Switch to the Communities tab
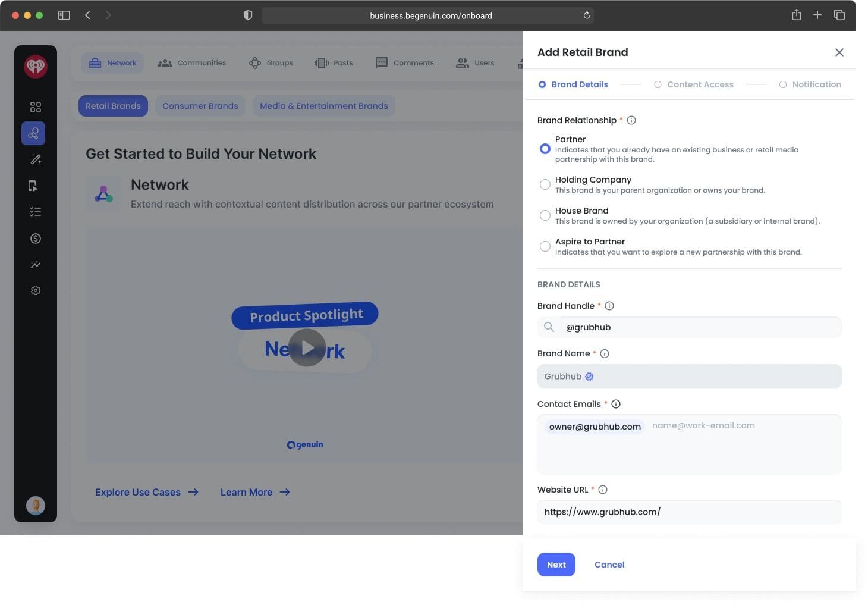The image size is (868, 605). (x=192, y=63)
